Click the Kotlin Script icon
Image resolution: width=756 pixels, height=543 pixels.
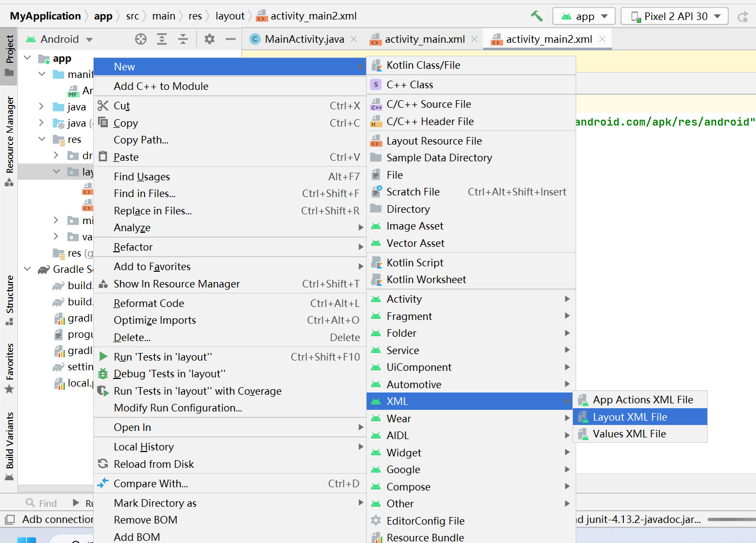tap(376, 263)
